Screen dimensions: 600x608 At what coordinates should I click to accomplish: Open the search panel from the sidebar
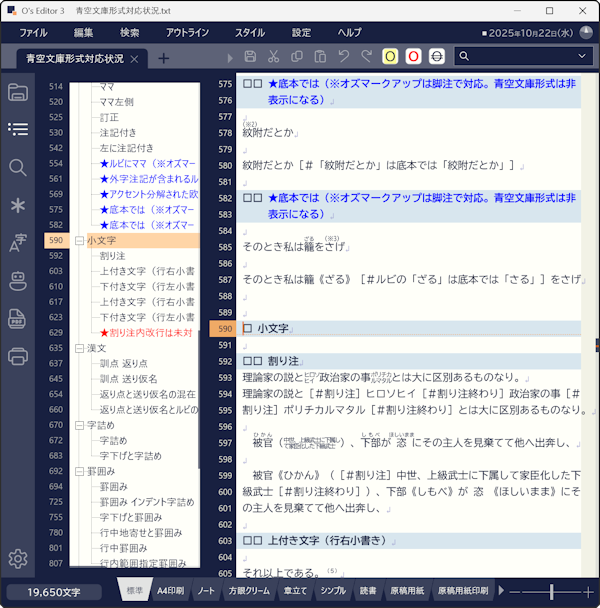[17, 167]
